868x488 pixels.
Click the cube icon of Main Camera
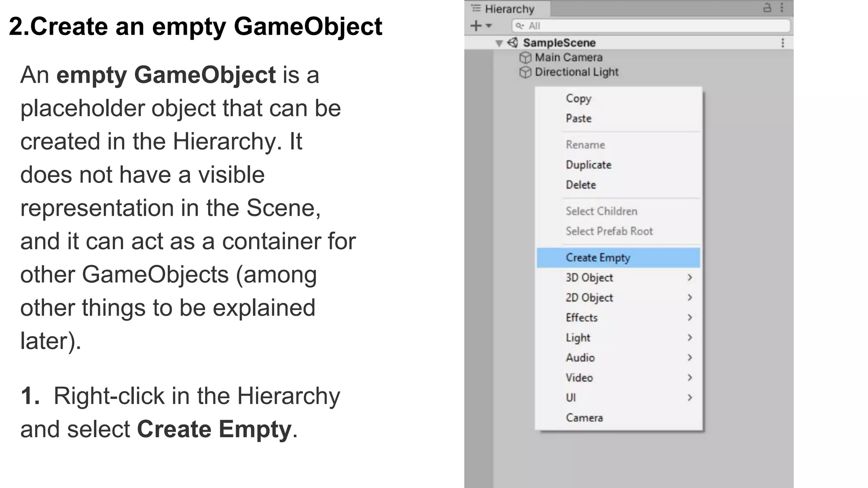(x=525, y=58)
